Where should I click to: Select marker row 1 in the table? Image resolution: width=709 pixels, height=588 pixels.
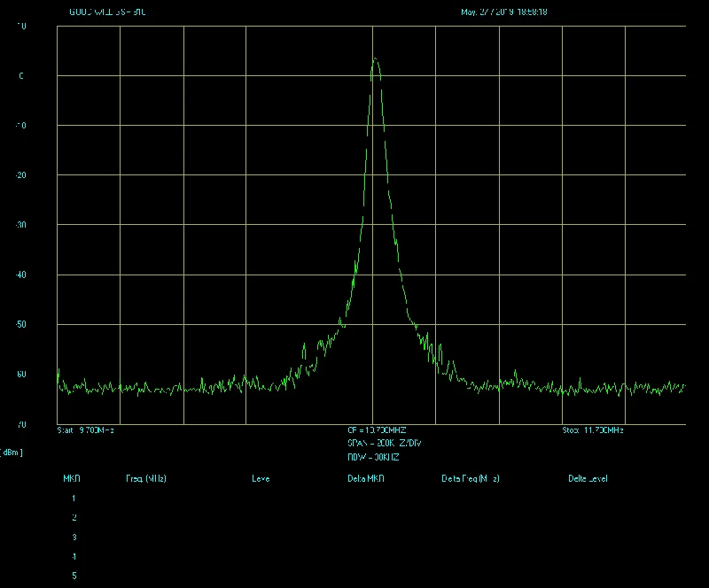74,499
